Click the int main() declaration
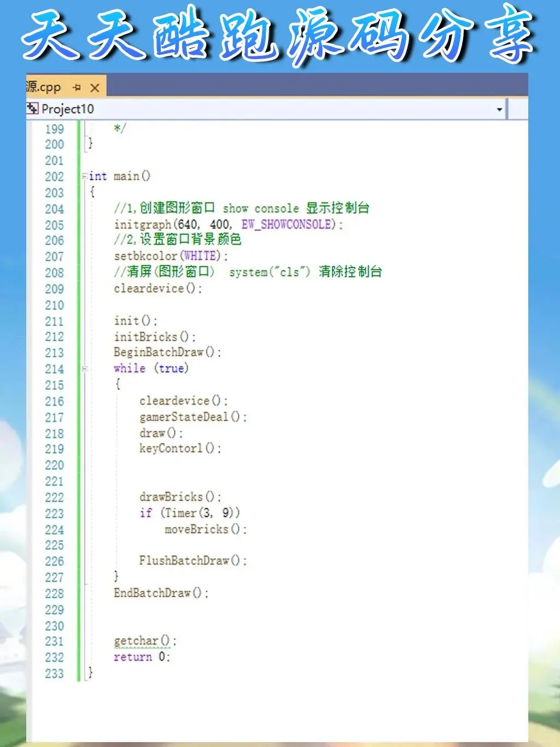This screenshot has height=747, width=560. [x=119, y=176]
